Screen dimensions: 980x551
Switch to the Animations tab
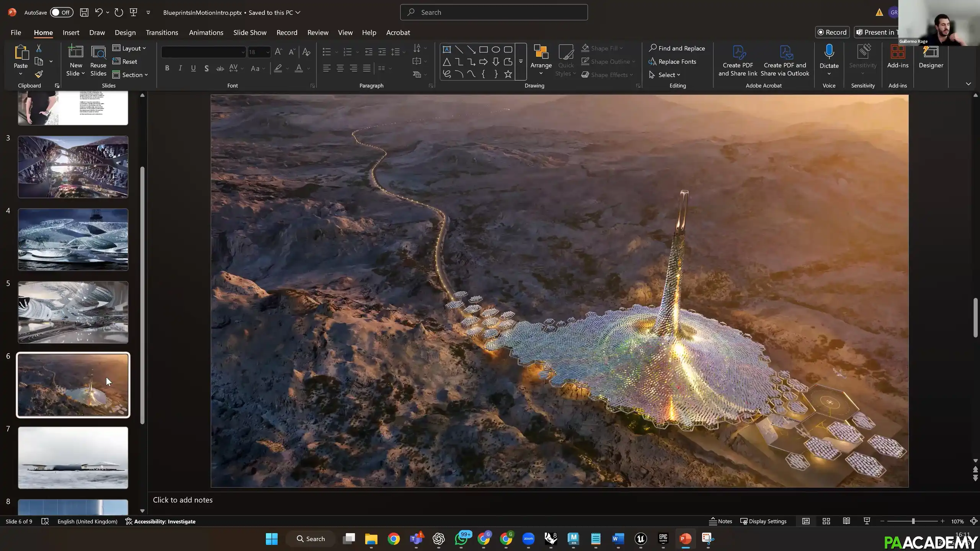(206, 33)
